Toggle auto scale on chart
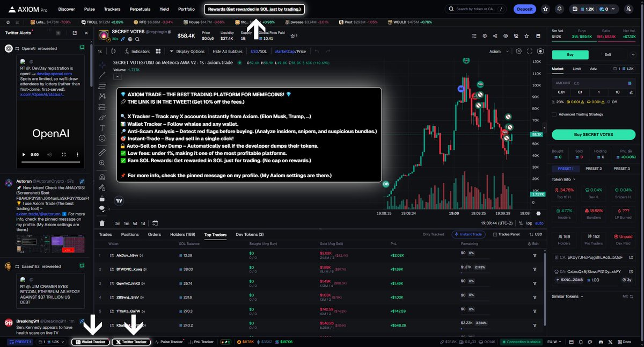The width and height of the screenshot is (644, 347). click(539, 223)
